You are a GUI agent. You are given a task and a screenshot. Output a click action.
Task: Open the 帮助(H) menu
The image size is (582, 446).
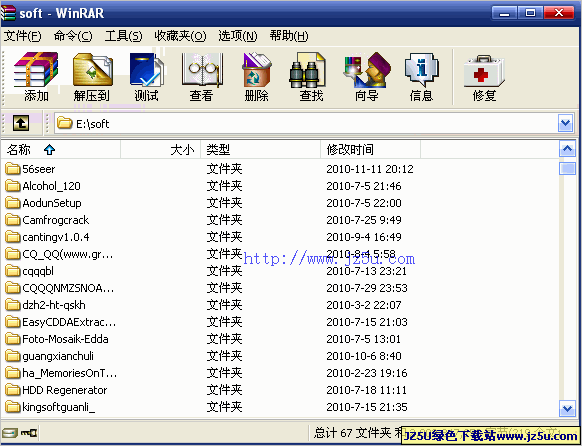coord(289,36)
